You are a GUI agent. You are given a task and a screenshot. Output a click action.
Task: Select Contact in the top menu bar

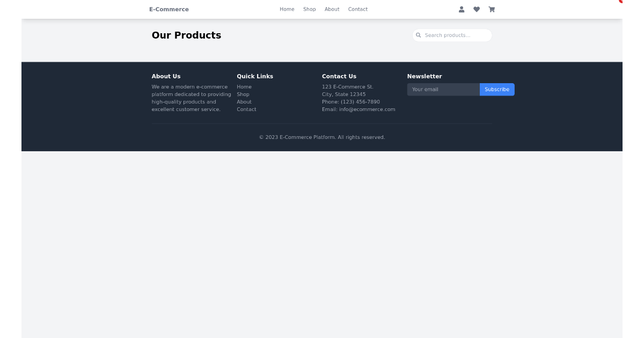pyautogui.click(x=358, y=9)
